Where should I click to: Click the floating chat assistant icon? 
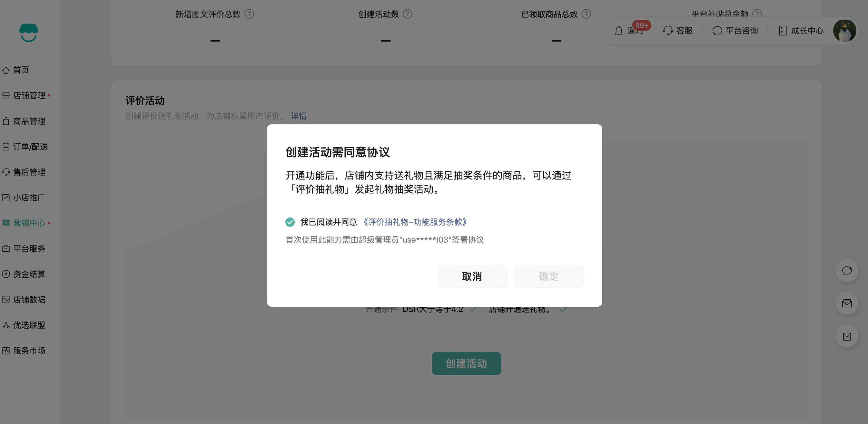point(846,270)
